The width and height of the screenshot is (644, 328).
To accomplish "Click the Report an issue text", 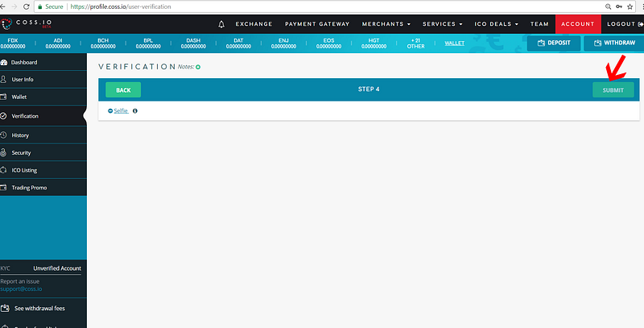I will click(19, 281).
